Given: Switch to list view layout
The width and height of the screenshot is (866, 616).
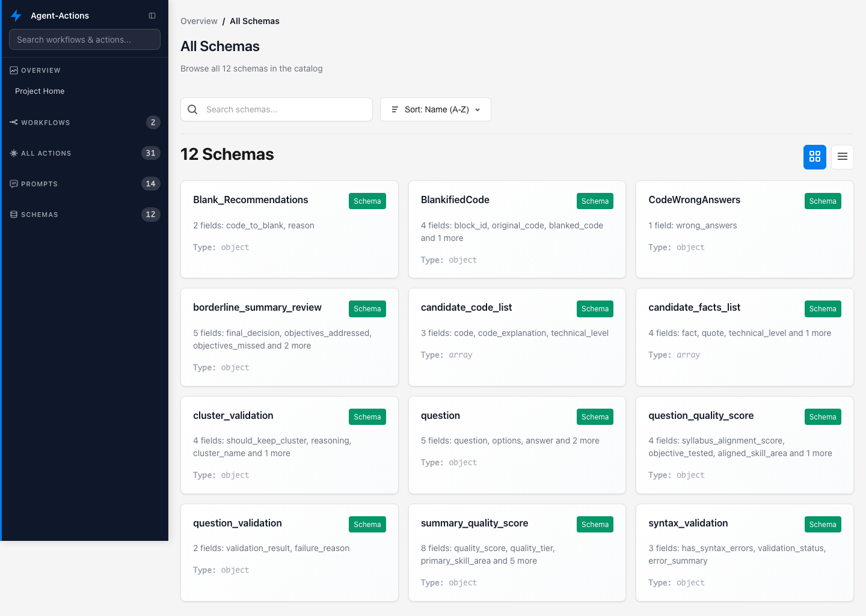Looking at the screenshot, I should pos(843,157).
